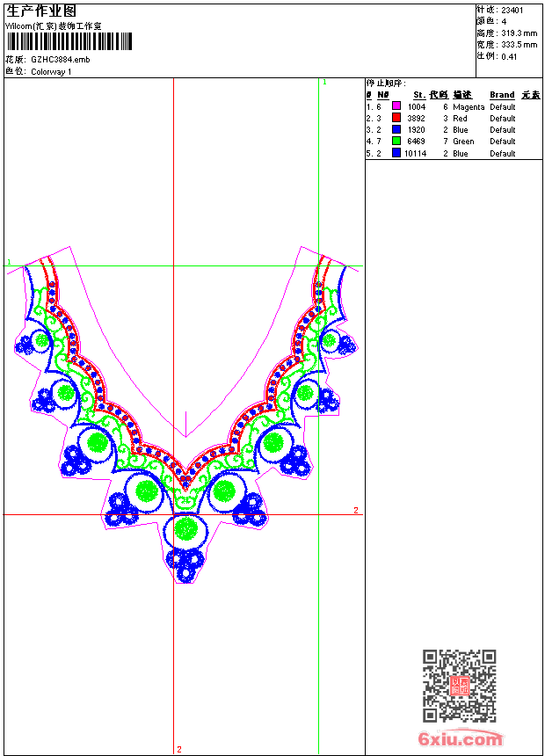Select blue swatch beside stitch count 1920
Image resolution: width=545 pixels, height=756 pixels.
coord(396,129)
